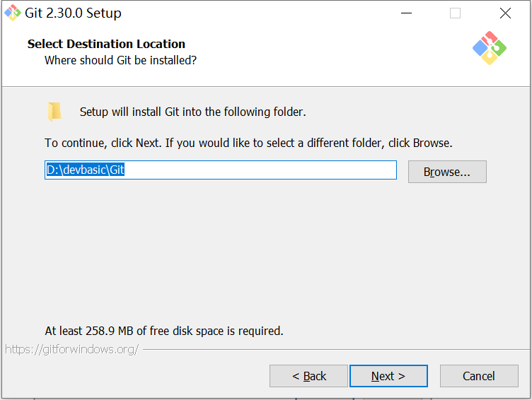Click the empty gray area below the path field
Image resolution: width=532 pixels, height=400 pixels.
click(265, 254)
